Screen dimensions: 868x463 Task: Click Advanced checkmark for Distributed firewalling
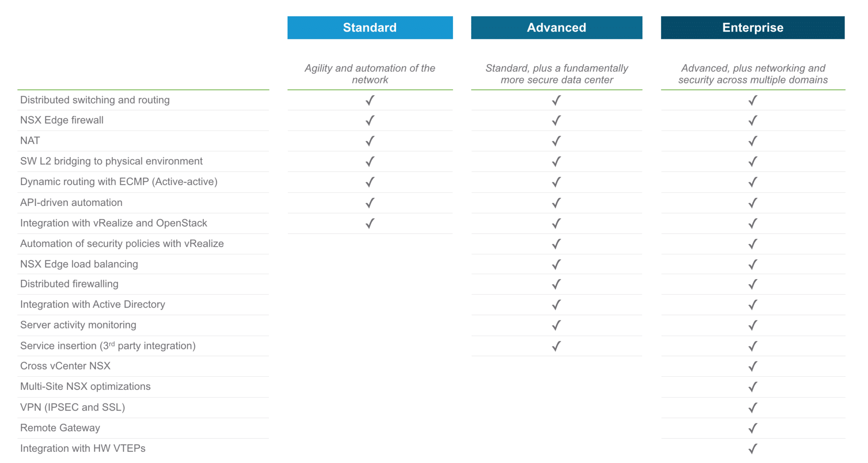(556, 284)
